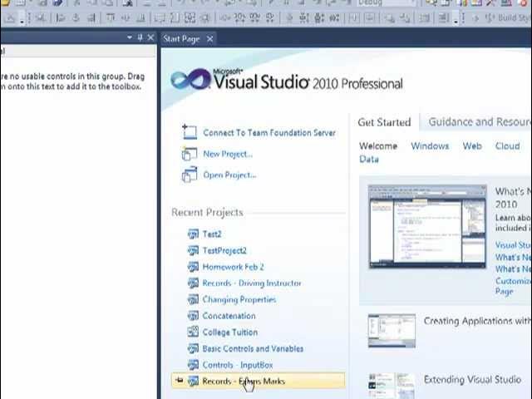532x399 pixels.
Task: Open recent project Homework Feb 2
Action: (233, 267)
